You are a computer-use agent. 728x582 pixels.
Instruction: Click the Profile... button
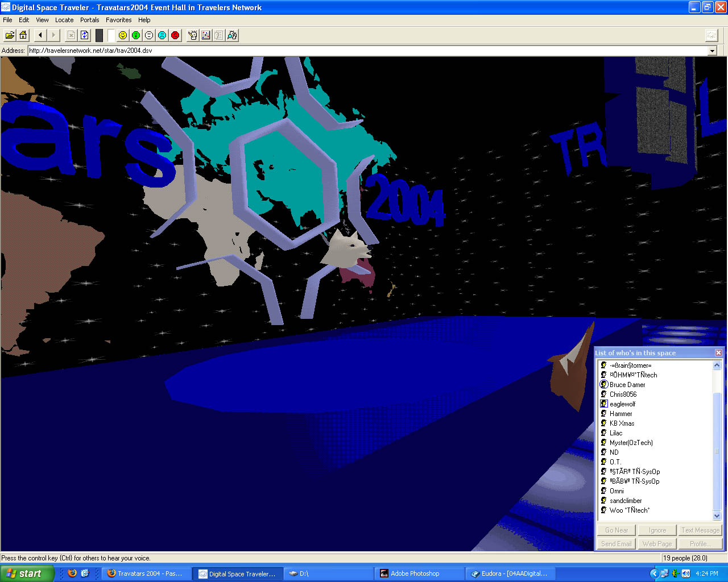700,544
